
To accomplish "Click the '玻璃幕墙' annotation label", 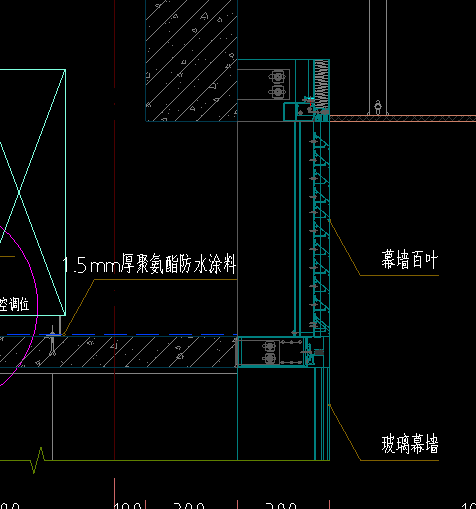I will pyautogui.click(x=410, y=444).
